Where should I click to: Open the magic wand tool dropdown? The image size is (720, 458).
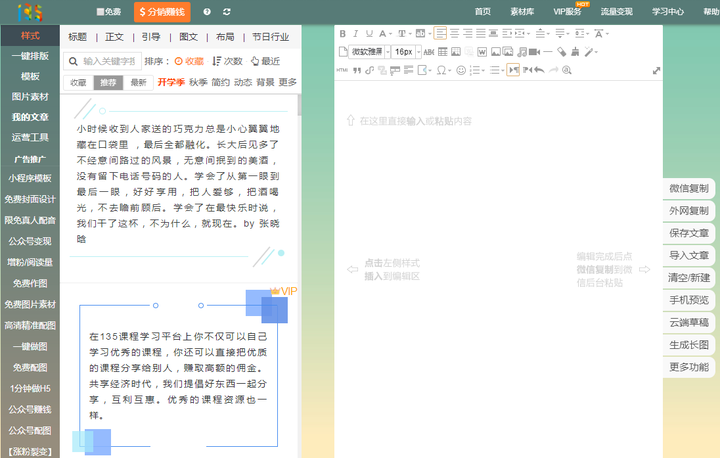[596, 52]
